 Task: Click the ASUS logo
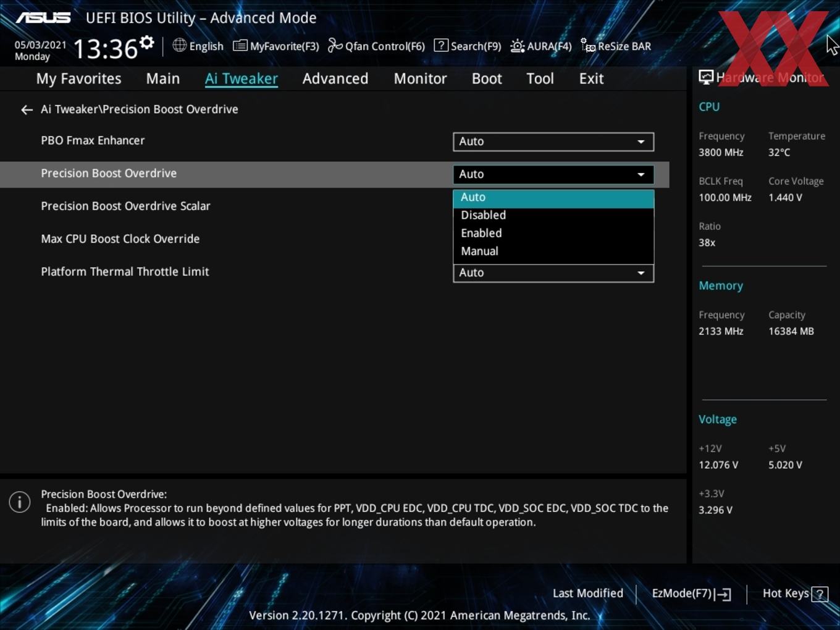click(x=43, y=18)
